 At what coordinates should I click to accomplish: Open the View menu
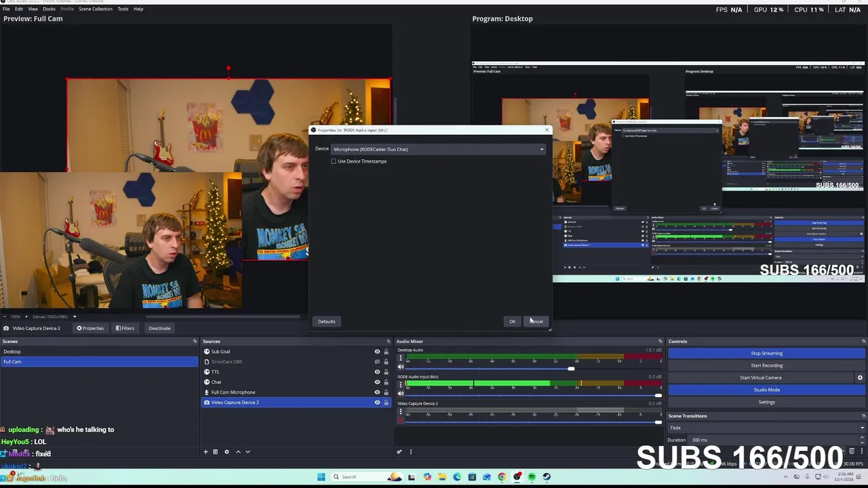(33, 9)
